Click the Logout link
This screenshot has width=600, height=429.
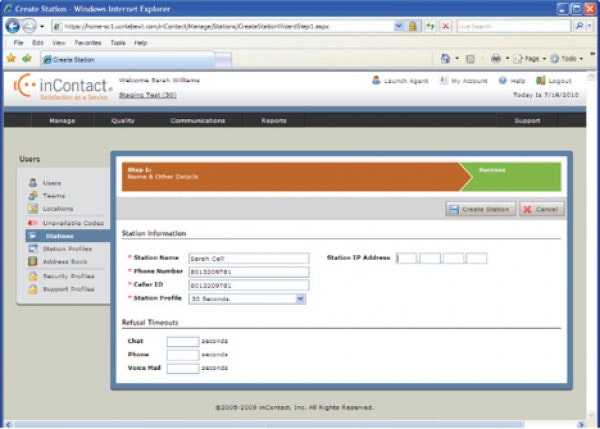(x=554, y=80)
